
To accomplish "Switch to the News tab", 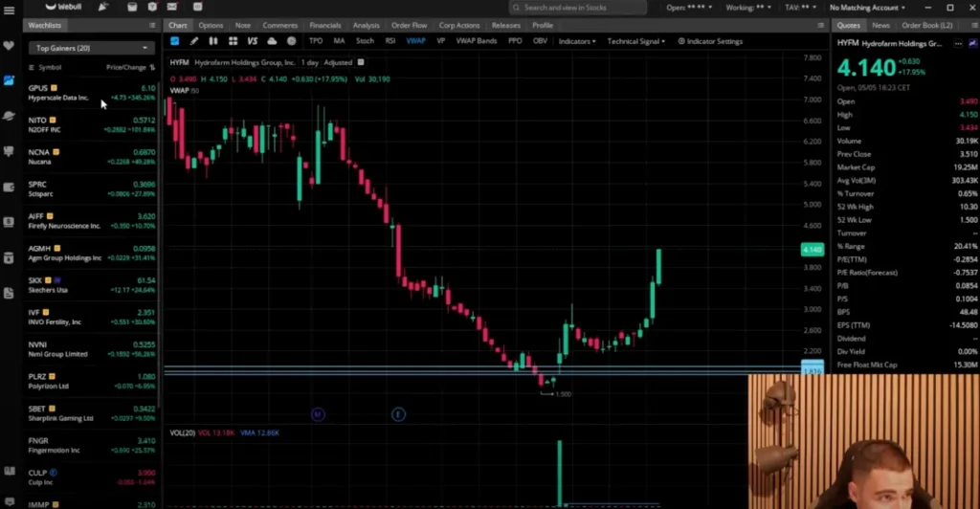I will [x=880, y=26].
